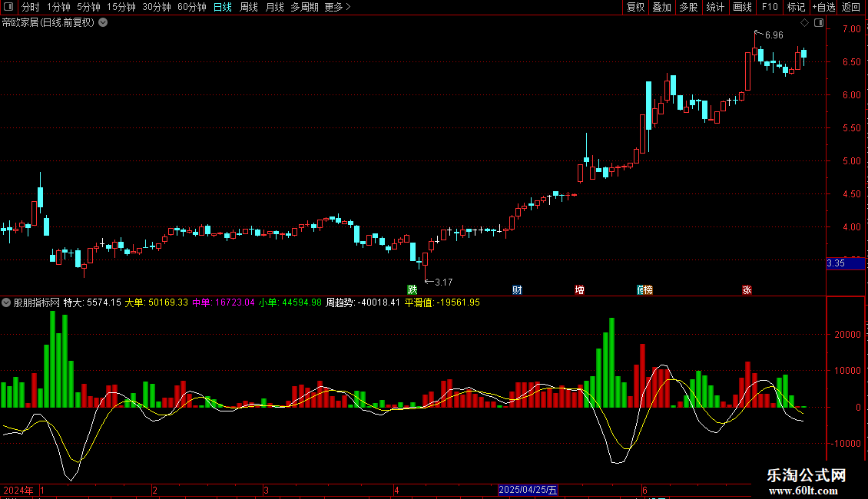
Task: Select the 周线 weekly tab
Action: [249, 7]
